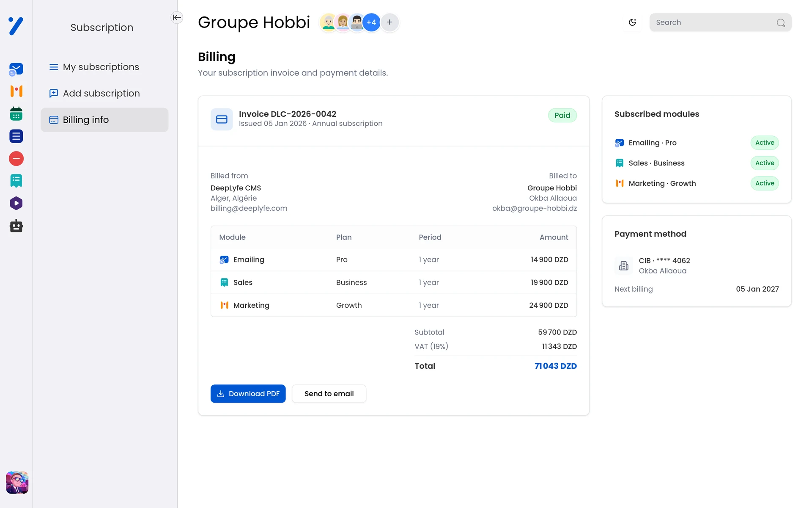This screenshot has width=812, height=508.
Task: Click the 24 900 DZD amount
Action: [549, 305]
